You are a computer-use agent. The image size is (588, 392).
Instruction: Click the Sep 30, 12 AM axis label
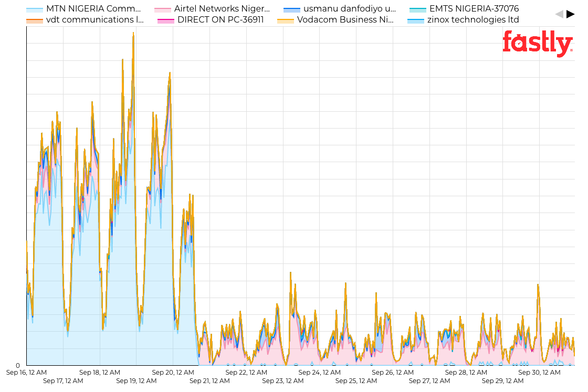pyautogui.click(x=539, y=373)
